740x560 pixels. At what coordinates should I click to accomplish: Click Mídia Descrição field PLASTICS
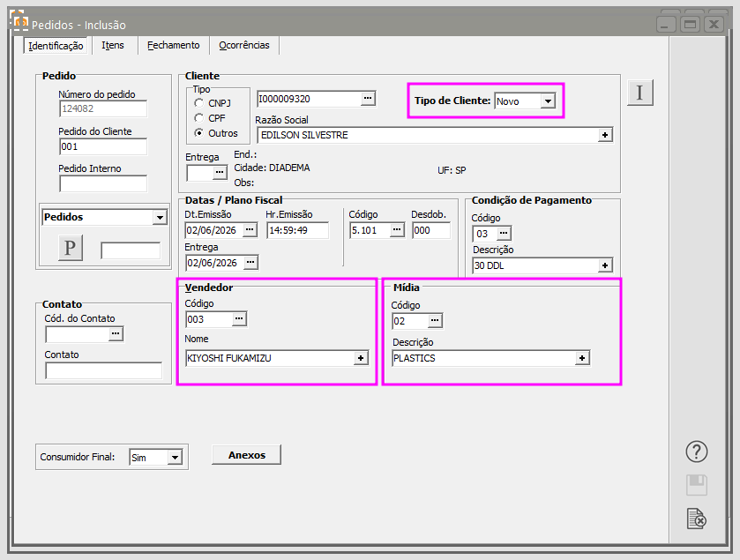click(x=483, y=358)
